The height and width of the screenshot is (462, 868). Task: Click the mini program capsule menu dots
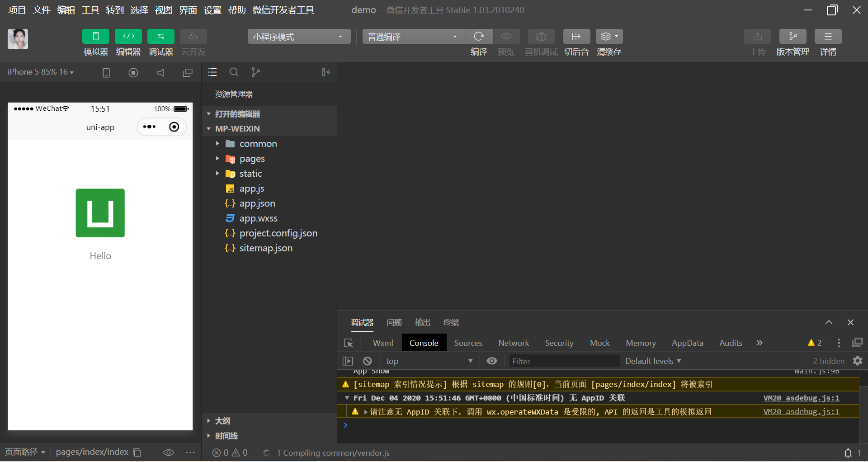(x=149, y=127)
